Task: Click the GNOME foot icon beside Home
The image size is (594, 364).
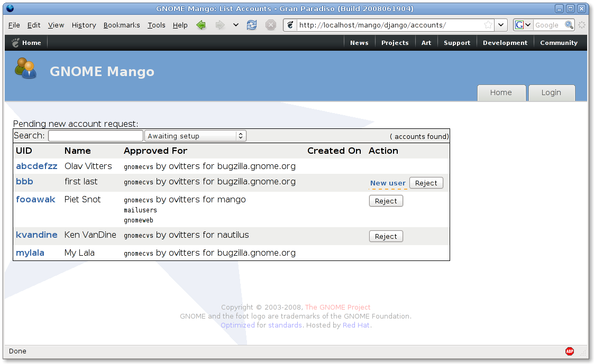Action: click(15, 43)
